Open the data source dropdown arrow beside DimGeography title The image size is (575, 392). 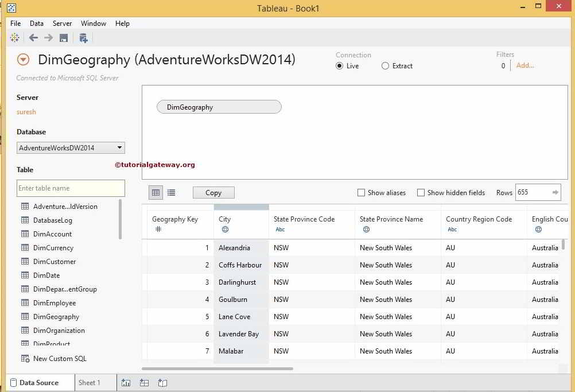point(24,60)
